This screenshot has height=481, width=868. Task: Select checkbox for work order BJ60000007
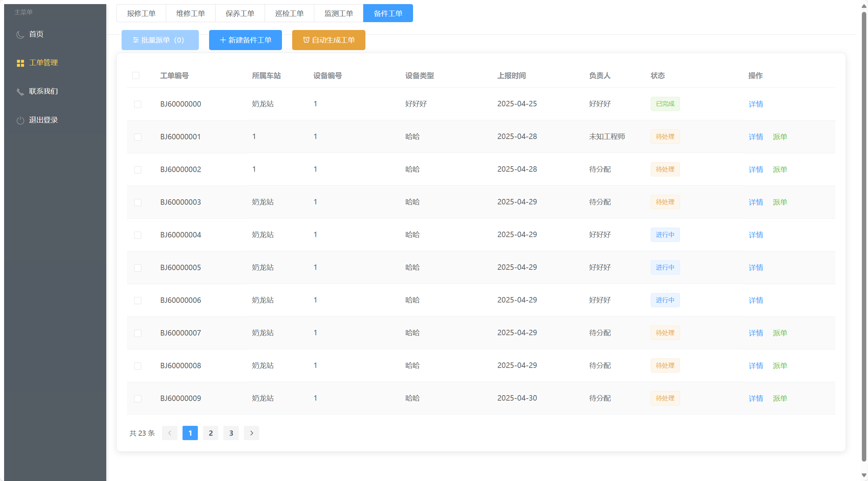click(138, 333)
